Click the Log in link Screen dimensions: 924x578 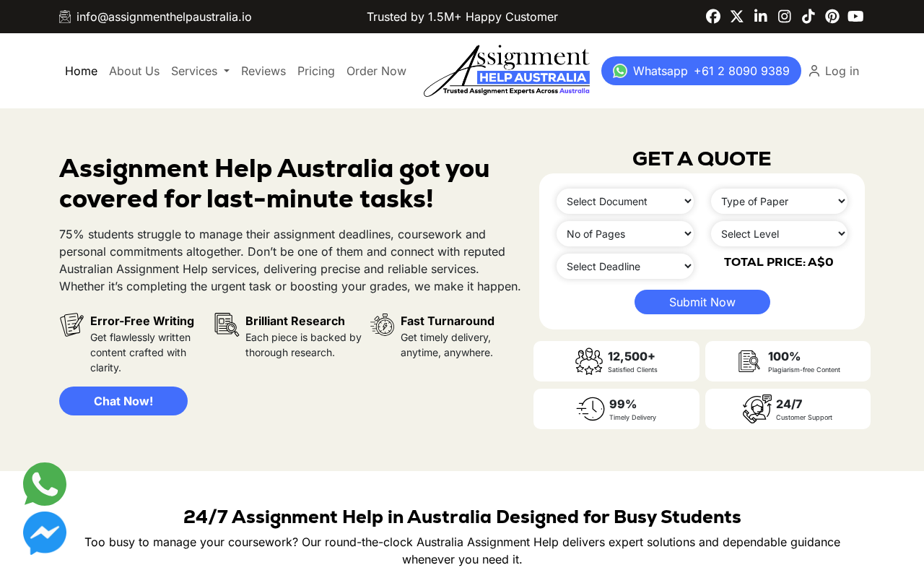842,71
